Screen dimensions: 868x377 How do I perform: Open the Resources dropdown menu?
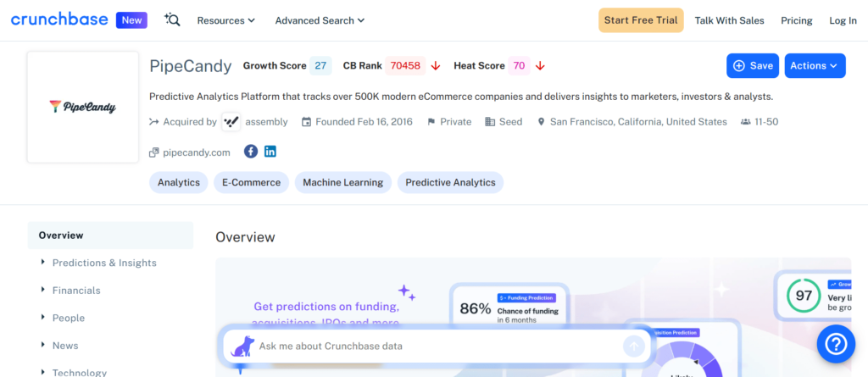tap(225, 20)
